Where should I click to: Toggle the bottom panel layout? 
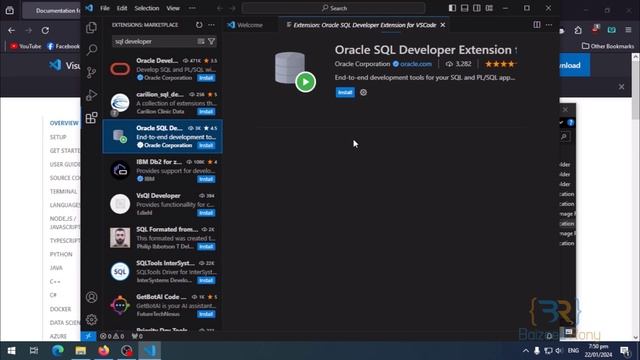pos(464,8)
